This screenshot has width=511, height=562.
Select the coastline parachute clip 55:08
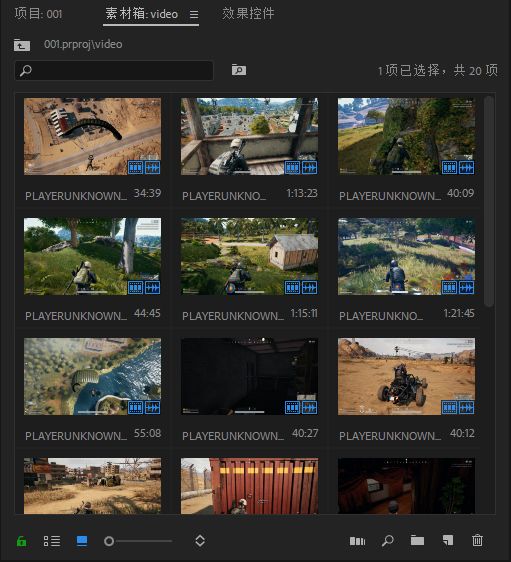click(92, 377)
